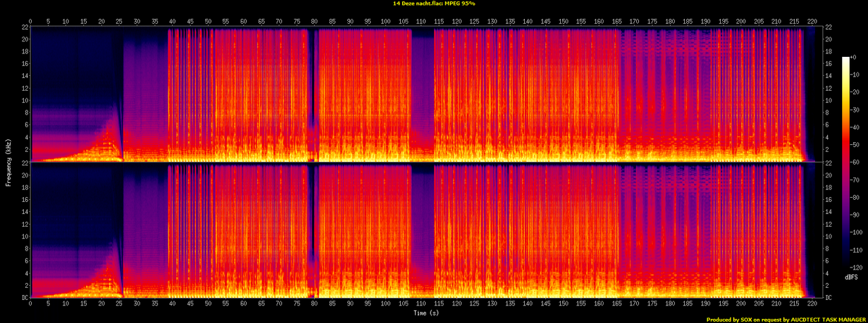Click the dBFS color gradient scale bar
This screenshot has height=323, width=868.
pyautogui.click(x=845, y=163)
